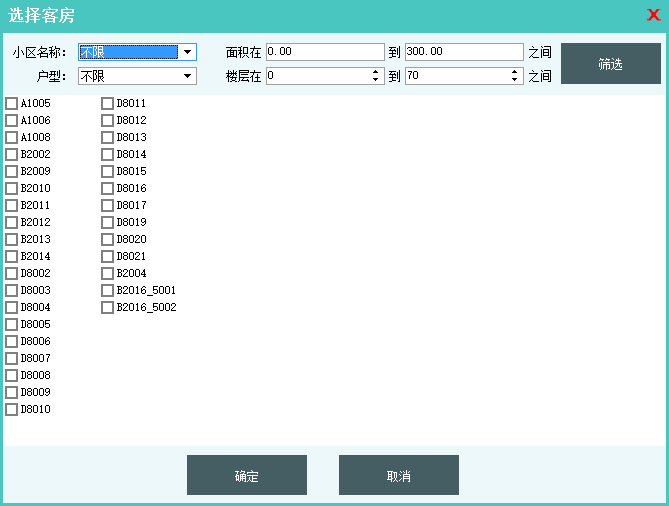Check the D8005 room checkbox
Screen dimensions: 669x506
[12, 325]
